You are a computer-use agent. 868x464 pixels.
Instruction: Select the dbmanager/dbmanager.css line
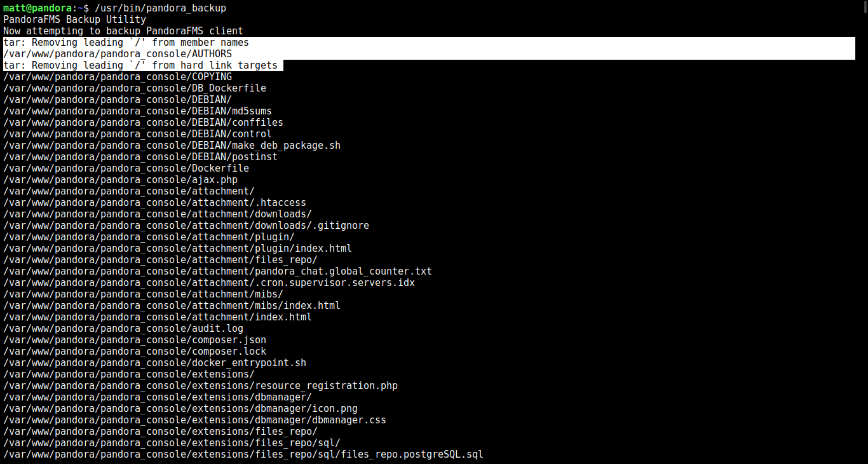coord(194,420)
